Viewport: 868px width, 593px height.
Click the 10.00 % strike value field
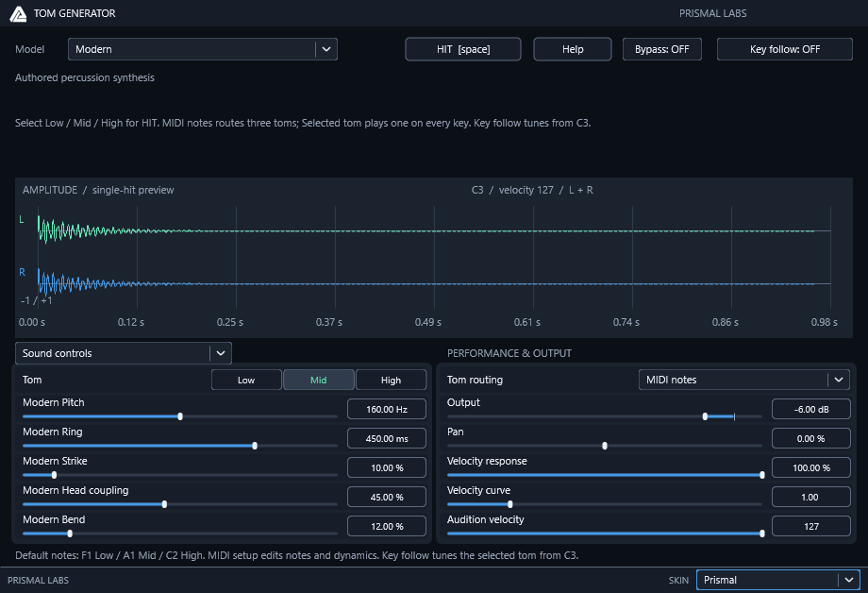387,467
